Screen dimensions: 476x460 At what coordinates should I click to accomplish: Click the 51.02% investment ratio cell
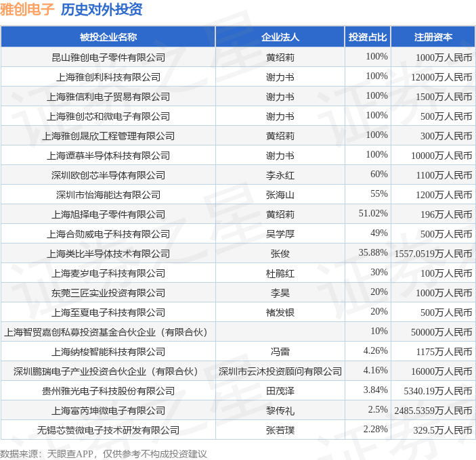point(373,214)
